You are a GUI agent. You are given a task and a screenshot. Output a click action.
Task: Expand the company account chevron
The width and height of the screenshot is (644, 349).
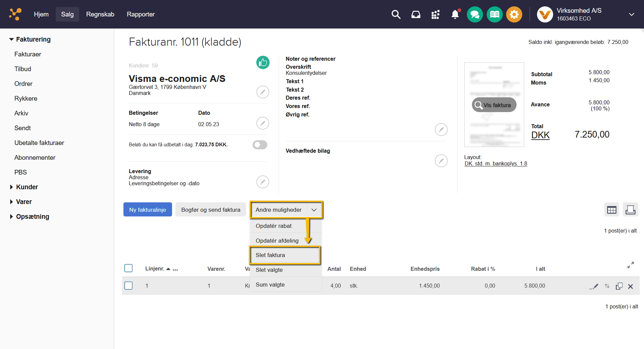tap(632, 14)
